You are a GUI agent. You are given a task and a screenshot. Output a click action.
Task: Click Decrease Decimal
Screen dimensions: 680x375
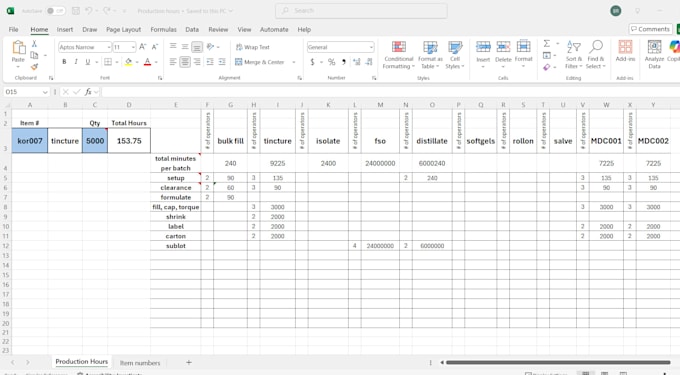[x=369, y=62]
